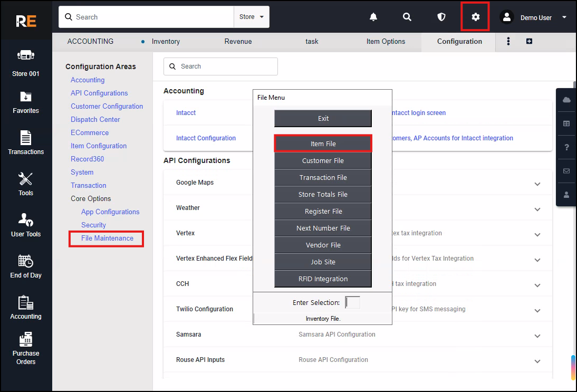Click the notifications bell icon

(x=373, y=17)
